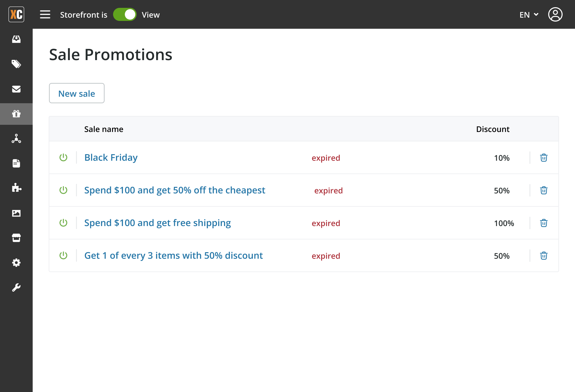Open Maintenance via the wrench icon
575x392 pixels.
click(16, 287)
